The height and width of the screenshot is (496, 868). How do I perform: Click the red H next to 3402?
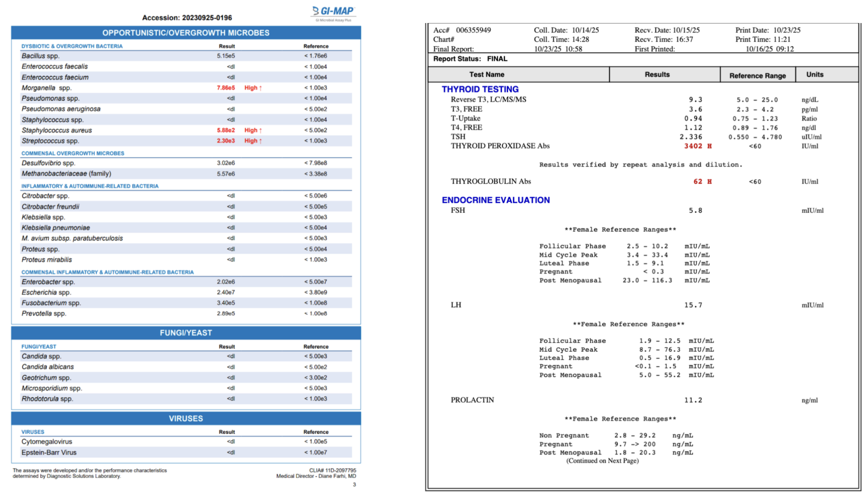[709, 146]
